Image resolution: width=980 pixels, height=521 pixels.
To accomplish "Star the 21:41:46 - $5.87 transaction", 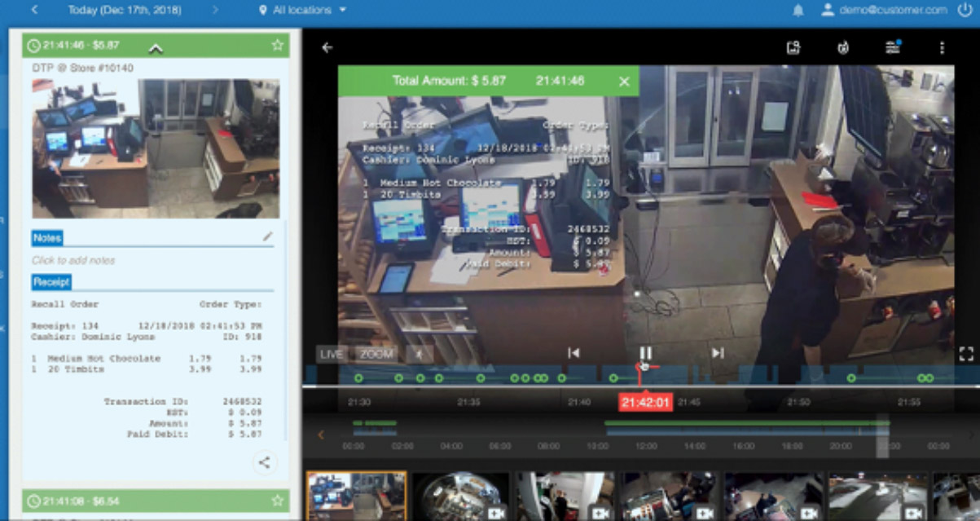I will (x=277, y=46).
